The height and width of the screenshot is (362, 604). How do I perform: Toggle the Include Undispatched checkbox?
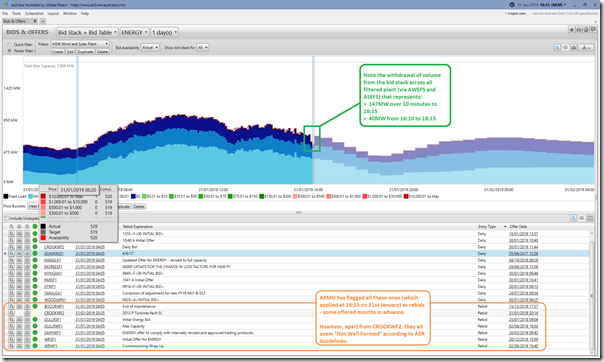pyautogui.click(x=6, y=218)
